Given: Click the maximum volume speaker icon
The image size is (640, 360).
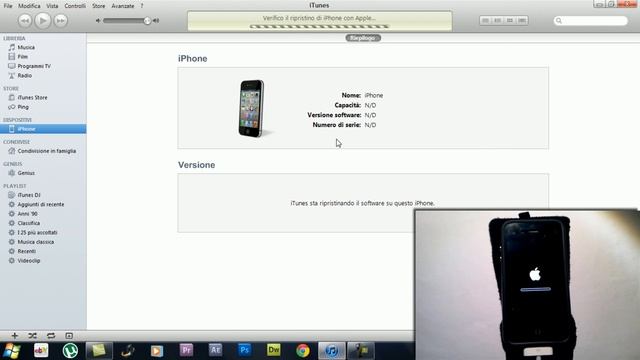Looking at the screenshot, I should pyautogui.click(x=156, y=20).
